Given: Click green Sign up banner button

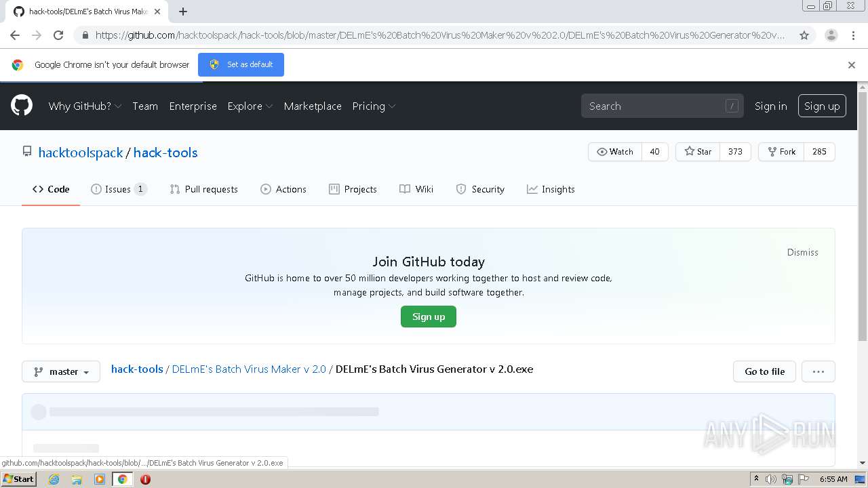Looking at the screenshot, I should (429, 317).
